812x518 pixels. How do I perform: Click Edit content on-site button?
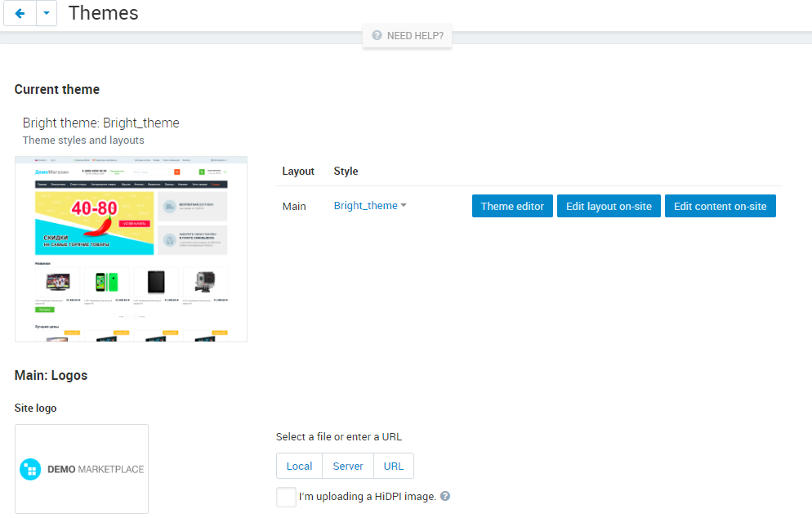pyautogui.click(x=720, y=206)
